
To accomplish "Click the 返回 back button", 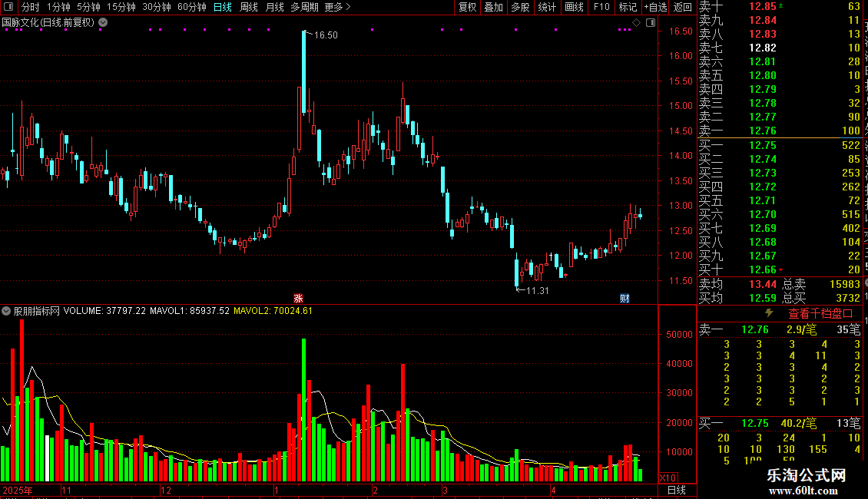I will pos(683,7).
